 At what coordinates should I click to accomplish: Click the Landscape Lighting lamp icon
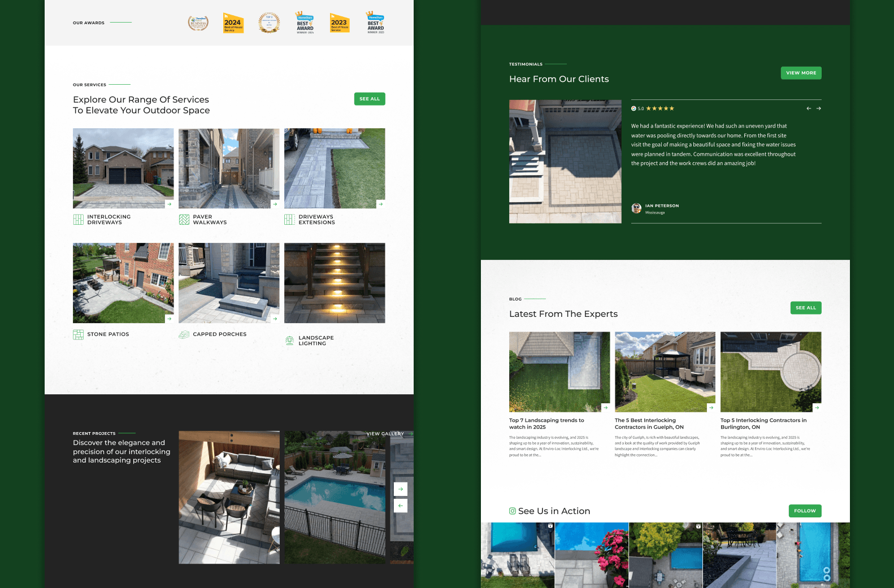coord(289,341)
